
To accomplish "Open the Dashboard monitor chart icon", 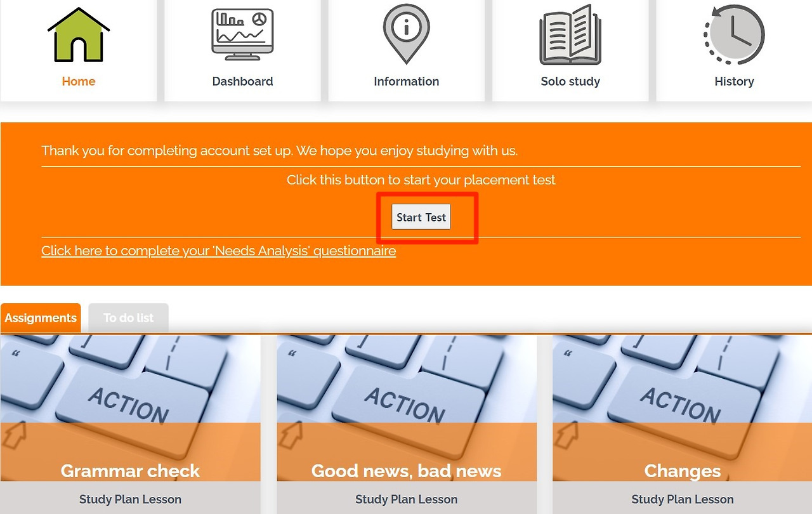I will tap(242, 34).
